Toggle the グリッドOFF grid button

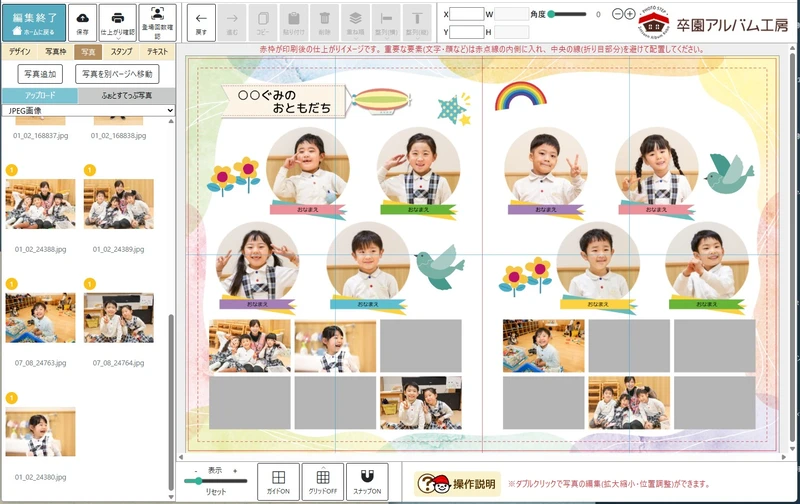[x=322, y=481]
